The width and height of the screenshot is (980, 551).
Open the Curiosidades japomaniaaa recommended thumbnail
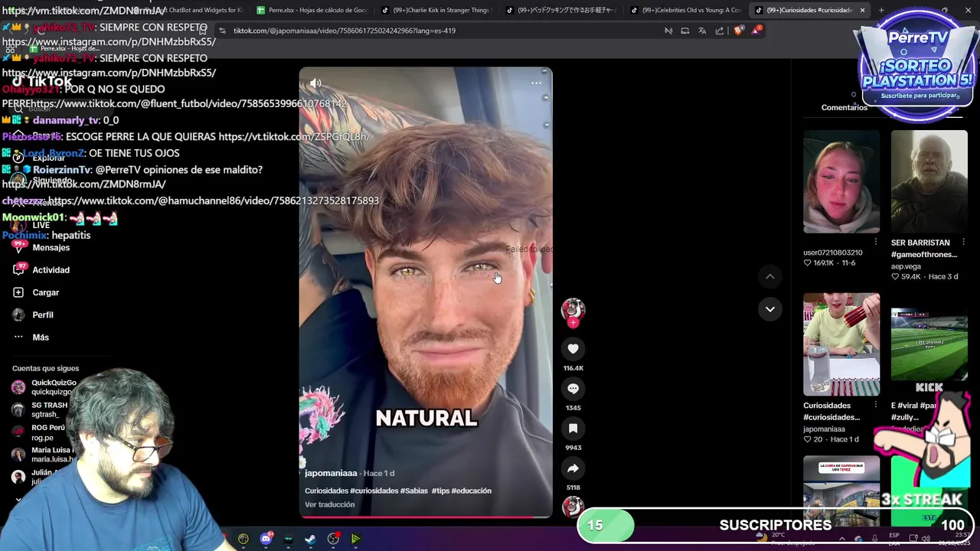click(x=841, y=344)
